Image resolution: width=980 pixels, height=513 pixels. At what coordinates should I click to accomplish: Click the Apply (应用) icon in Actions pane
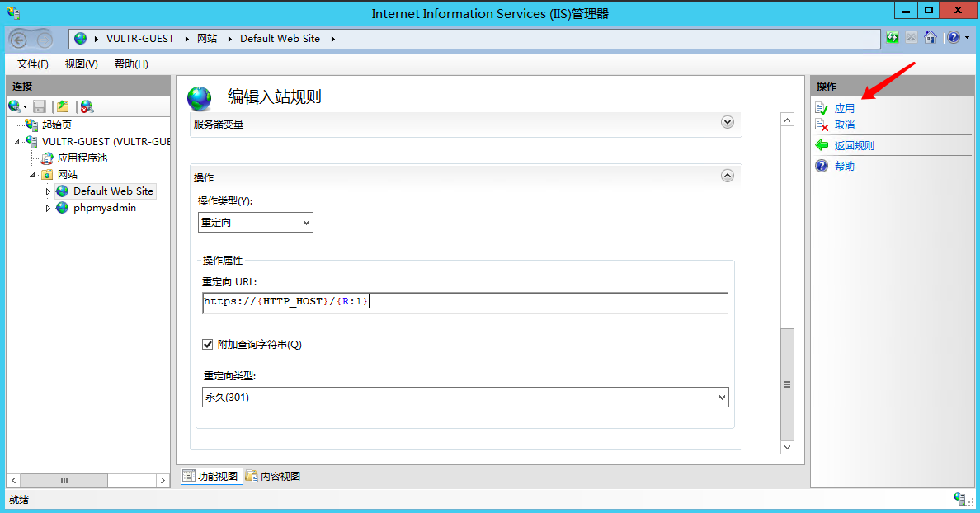[822, 108]
